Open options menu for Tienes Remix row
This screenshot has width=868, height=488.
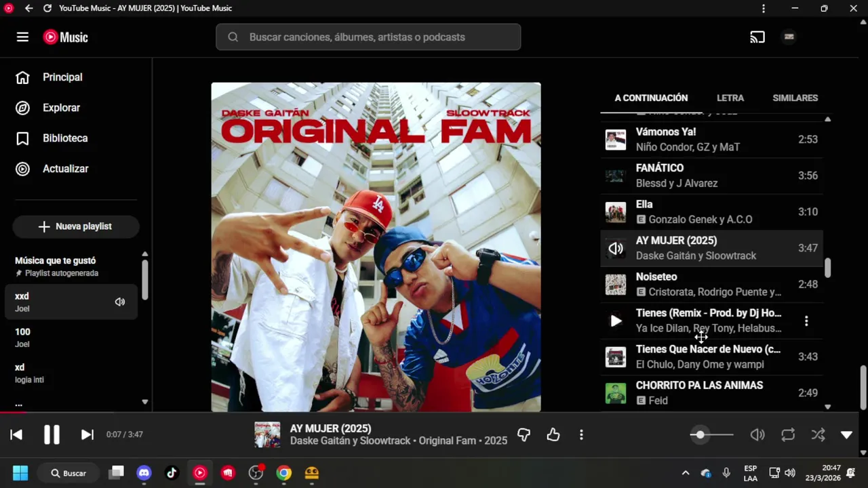(806, 321)
